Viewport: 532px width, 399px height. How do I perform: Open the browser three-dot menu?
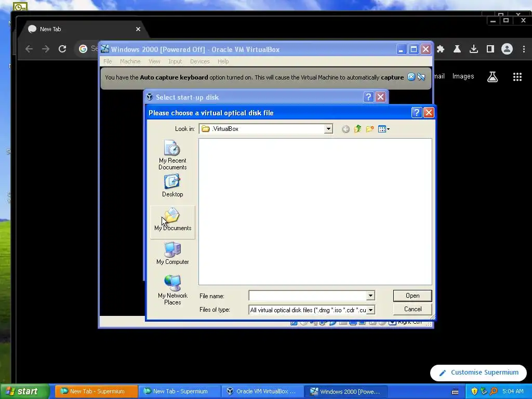(524, 49)
